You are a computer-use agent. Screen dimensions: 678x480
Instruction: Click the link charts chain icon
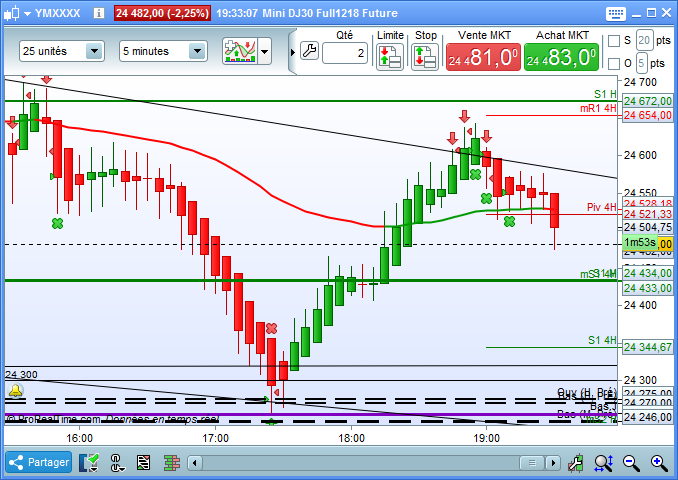[116, 463]
